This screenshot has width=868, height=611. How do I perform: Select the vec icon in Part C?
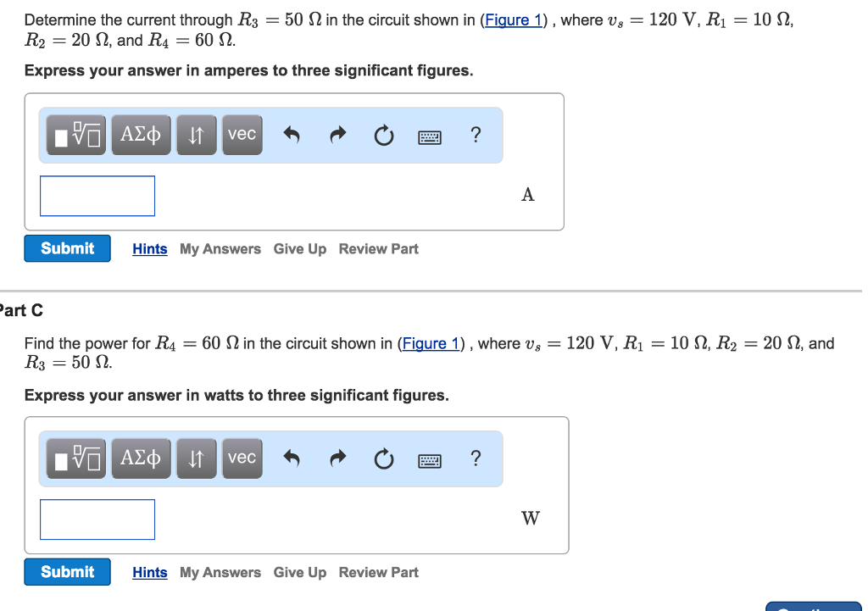242,458
